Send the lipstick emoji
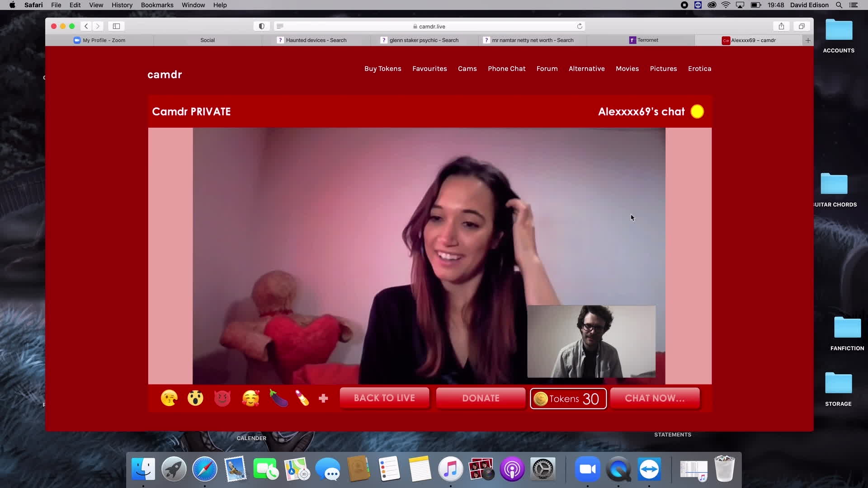The width and height of the screenshot is (868, 488). click(302, 398)
